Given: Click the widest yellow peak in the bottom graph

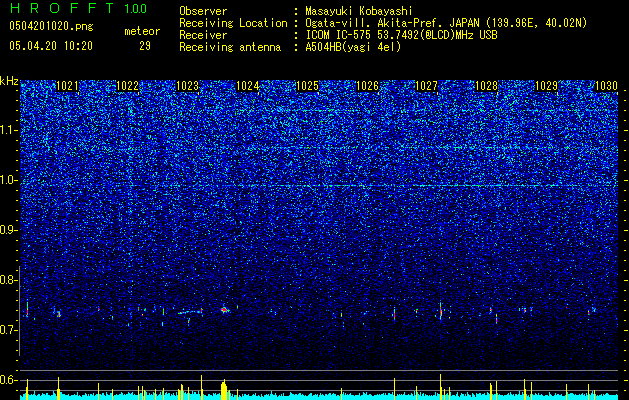Looking at the screenshot, I should 224,389.
